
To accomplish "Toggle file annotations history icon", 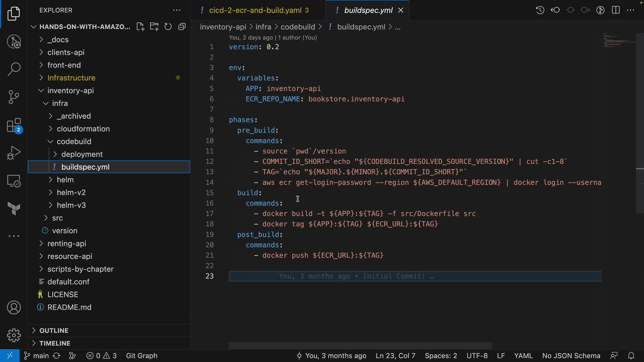I will 540,10.
